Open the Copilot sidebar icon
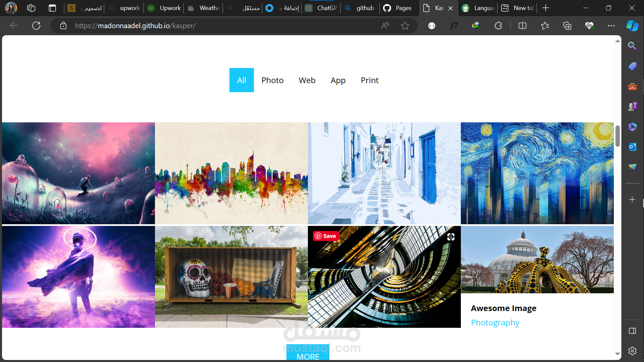Image resolution: width=644 pixels, height=362 pixels. point(632,25)
